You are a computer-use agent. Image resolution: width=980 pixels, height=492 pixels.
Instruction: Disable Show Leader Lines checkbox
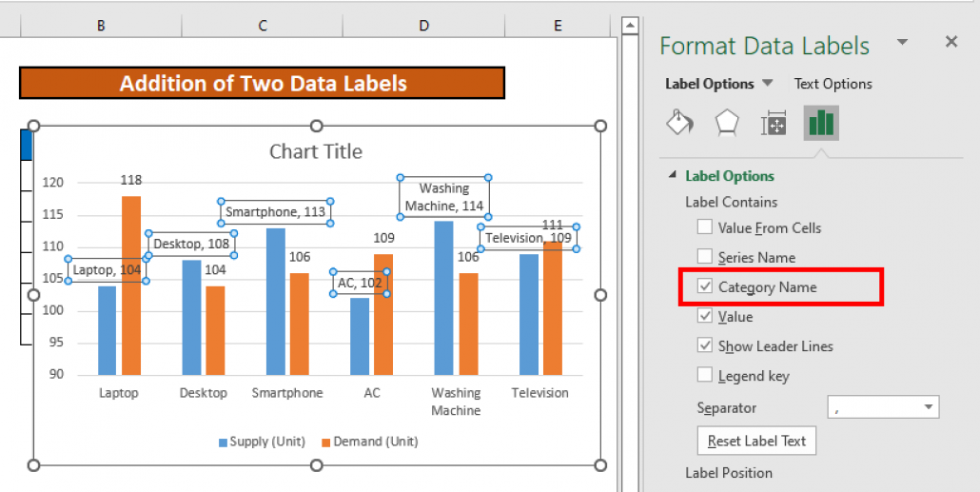tap(704, 346)
